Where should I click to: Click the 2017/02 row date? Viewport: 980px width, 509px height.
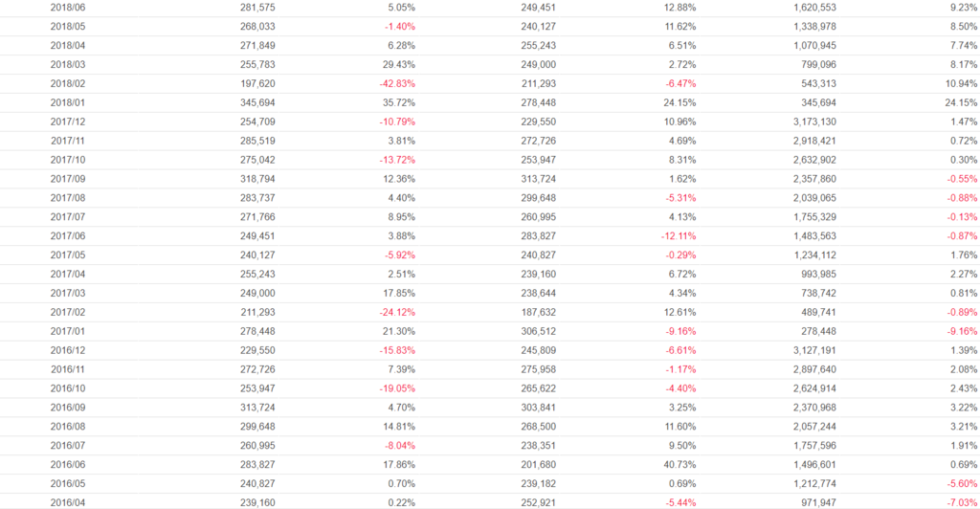[x=68, y=312]
